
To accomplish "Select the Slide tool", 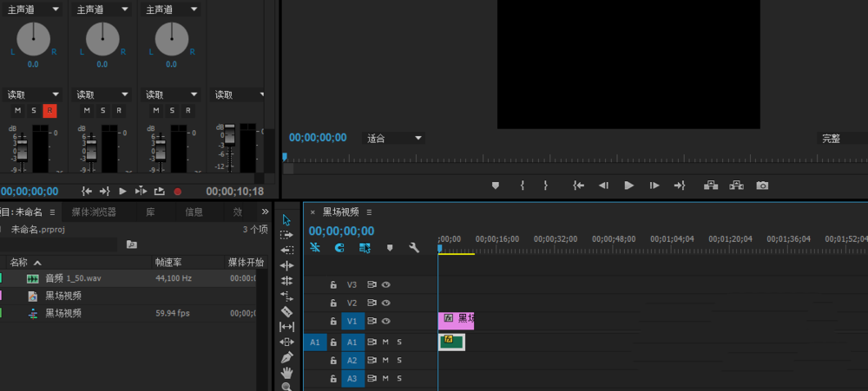I will click(286, 342).
